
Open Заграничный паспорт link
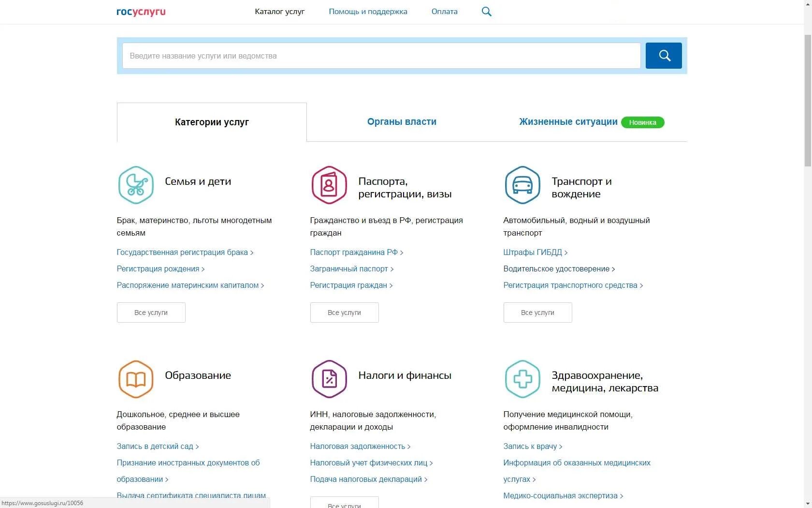(x=351, y=269)
